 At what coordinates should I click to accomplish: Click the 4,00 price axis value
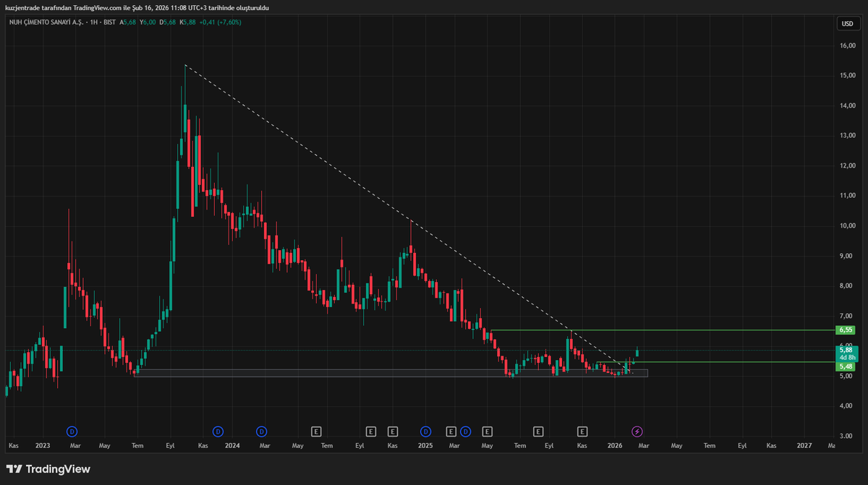click(847, 406)
